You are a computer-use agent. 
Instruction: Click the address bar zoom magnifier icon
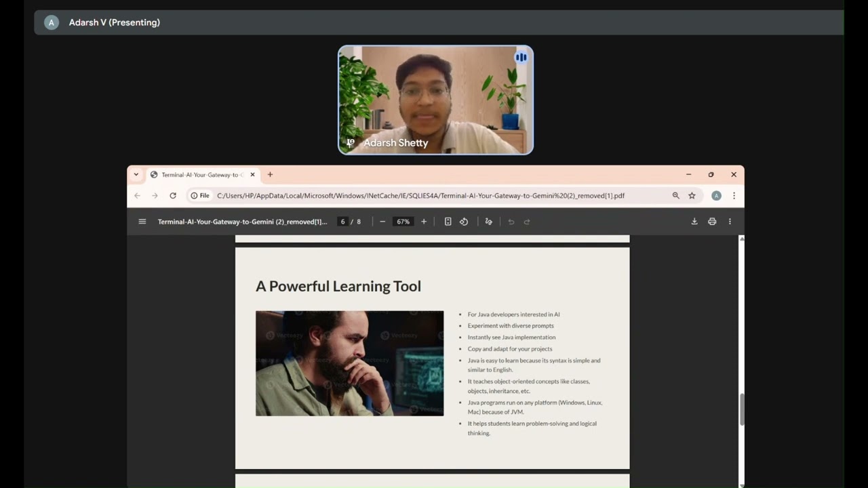pos(675,195)
